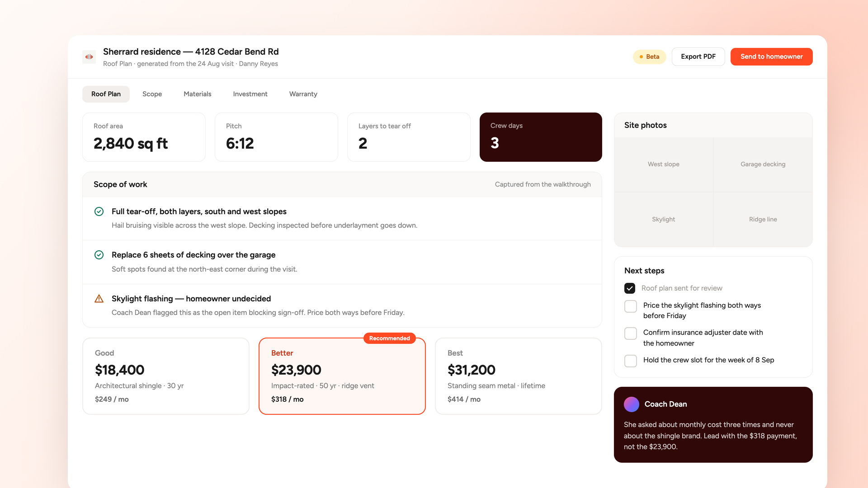Screen dimensions: 868x488
Task: Click Export PDF button
Action: 698,57
